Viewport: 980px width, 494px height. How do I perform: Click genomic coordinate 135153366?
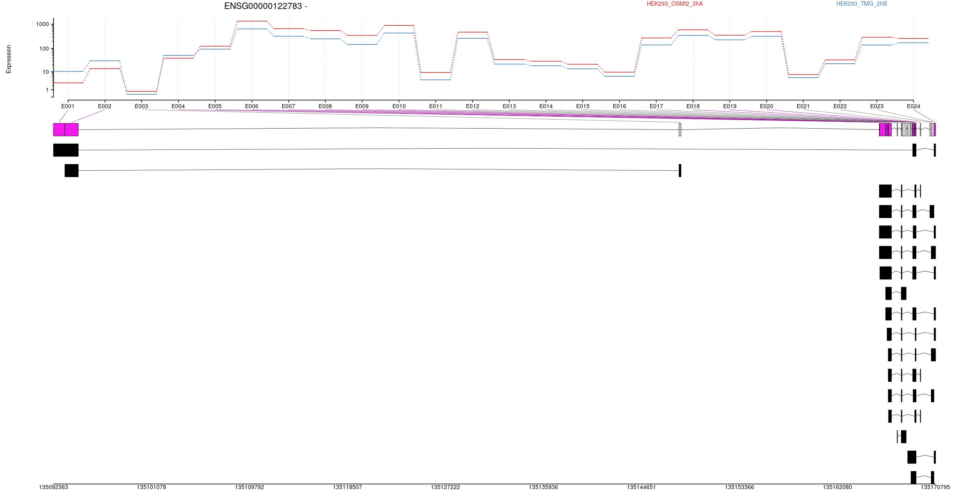[739, 487]
